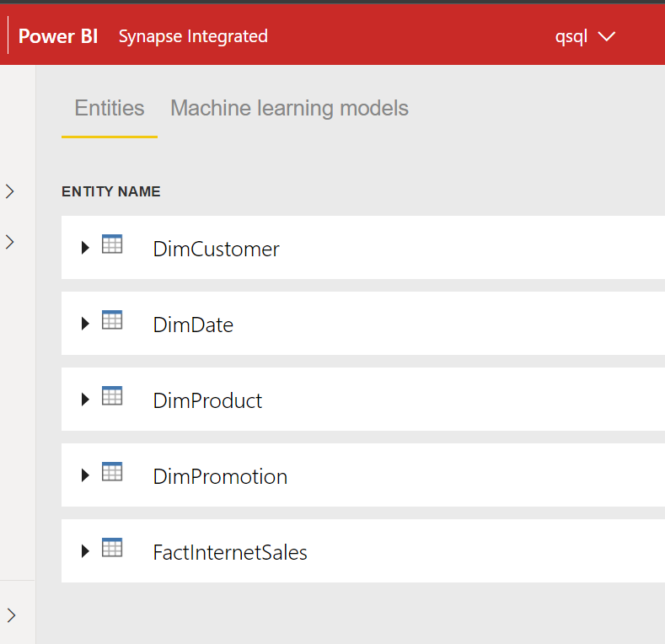Expand the DimPromotion entity triangle

click(85, 475)
